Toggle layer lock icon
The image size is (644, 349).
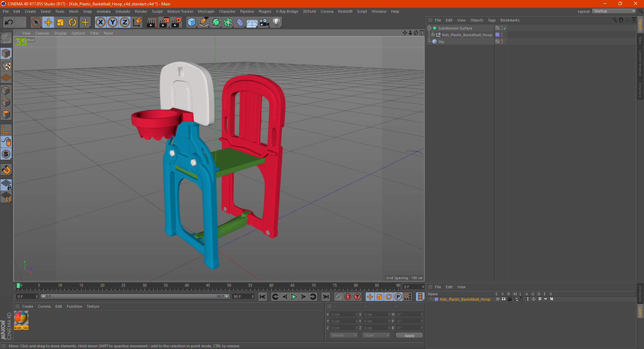[521, 299]
